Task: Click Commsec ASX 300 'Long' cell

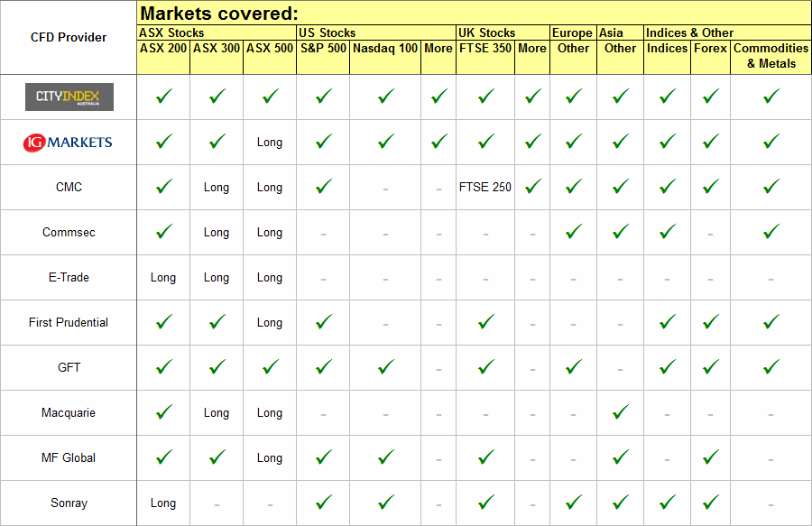Action: pos(217,233)
